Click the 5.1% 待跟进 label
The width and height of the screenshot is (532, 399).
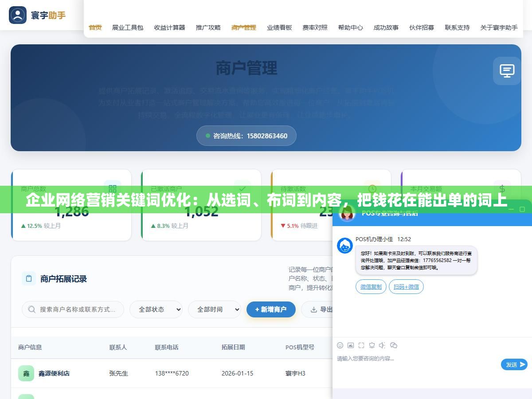299,226
